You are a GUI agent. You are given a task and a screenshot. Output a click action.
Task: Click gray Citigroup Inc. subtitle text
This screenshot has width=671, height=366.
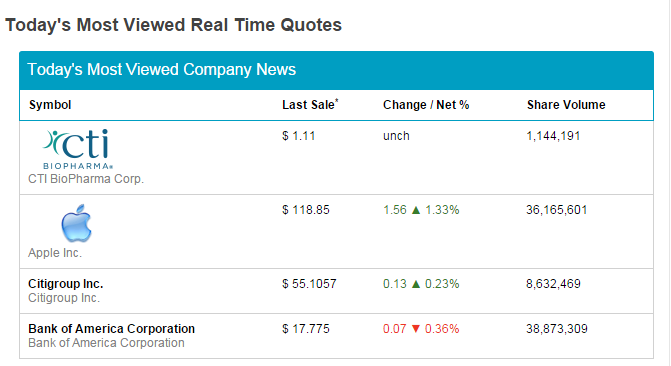click(x=64, y=298)
